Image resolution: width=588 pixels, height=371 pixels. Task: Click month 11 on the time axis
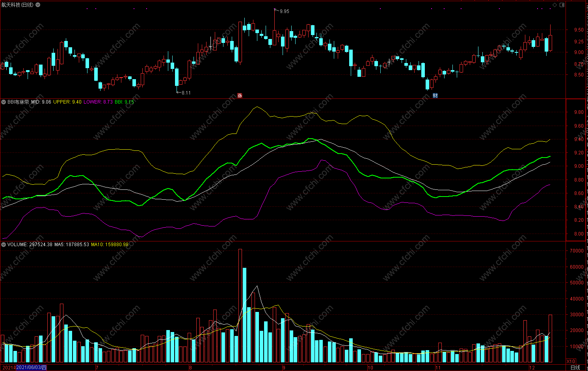[438, 368]
